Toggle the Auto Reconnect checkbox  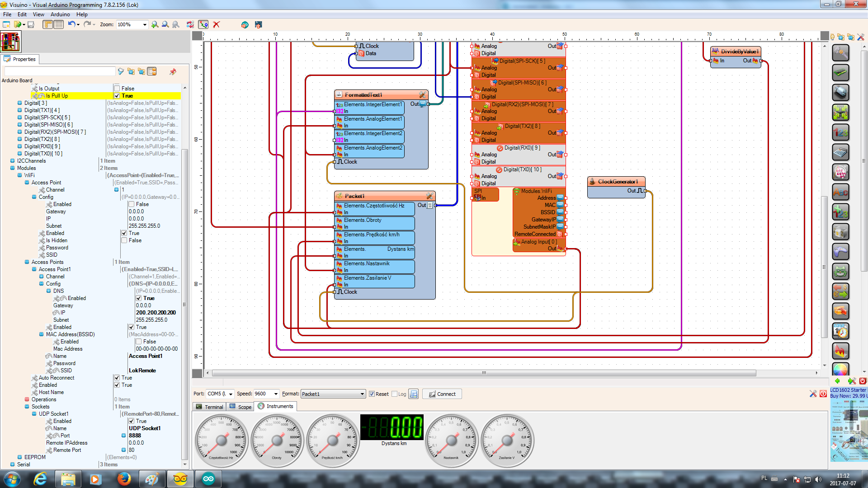pyautogui.click(x=117, y=378)
